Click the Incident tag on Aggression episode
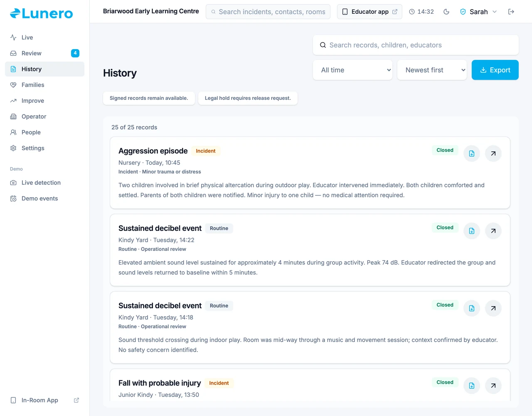Viewport: 532px width, 416px height. tap(206, 151)
